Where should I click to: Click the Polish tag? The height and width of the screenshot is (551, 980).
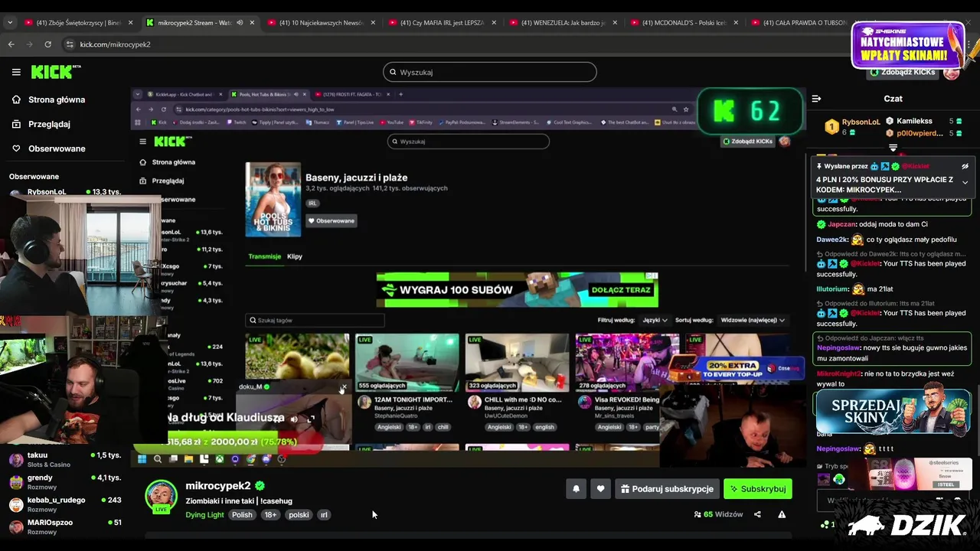coord(242,515)
